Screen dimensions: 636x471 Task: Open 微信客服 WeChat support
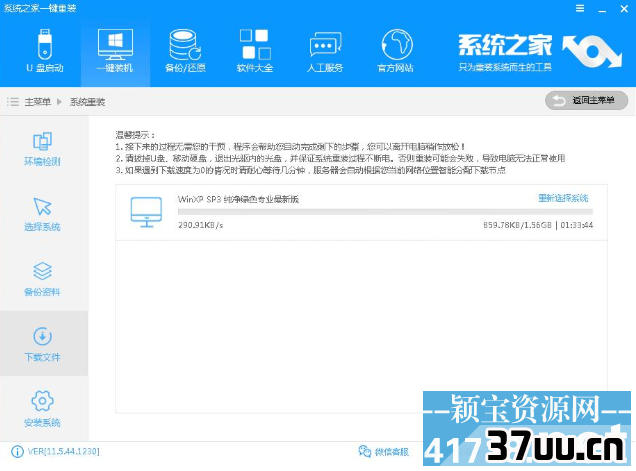click(x=384, y=452)
